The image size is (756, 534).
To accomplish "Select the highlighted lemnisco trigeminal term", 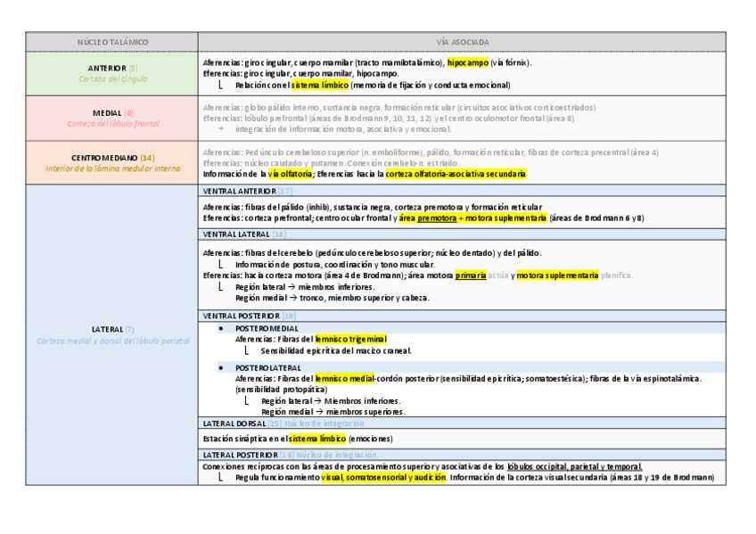I will (x=350, y=339).
